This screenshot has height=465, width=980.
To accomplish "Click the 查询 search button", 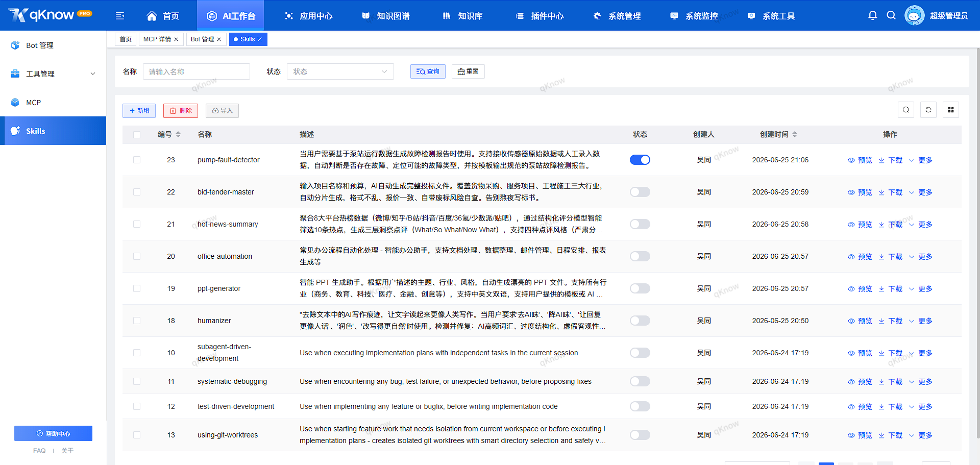I will (428, 71).
